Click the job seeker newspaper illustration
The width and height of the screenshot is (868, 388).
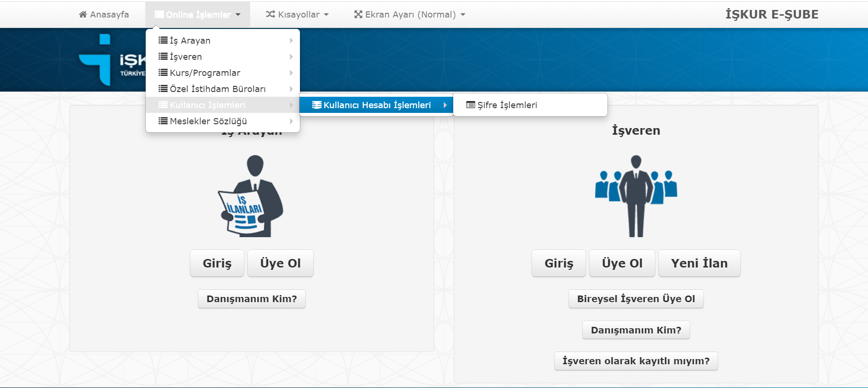[251, 196]
